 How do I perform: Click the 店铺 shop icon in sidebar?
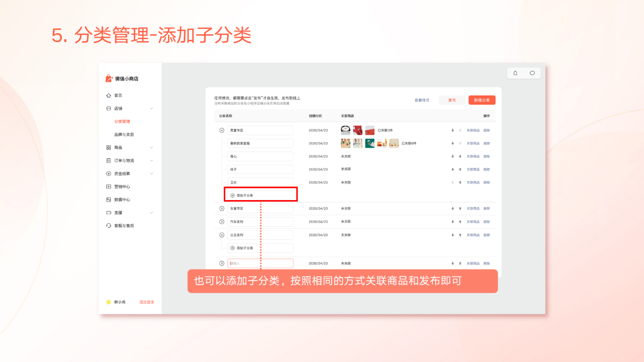pos(109,109)
